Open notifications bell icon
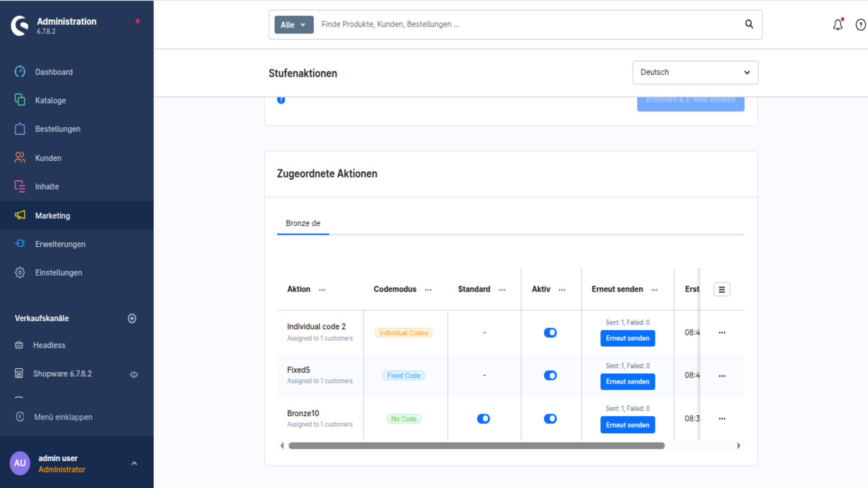 pyautogui.click(x=838, y=24)
